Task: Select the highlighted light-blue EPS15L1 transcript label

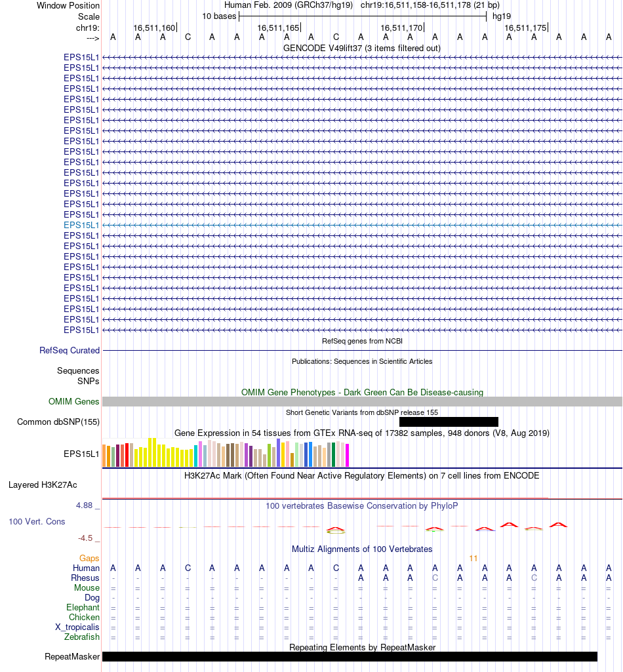Action: [81, 225]
